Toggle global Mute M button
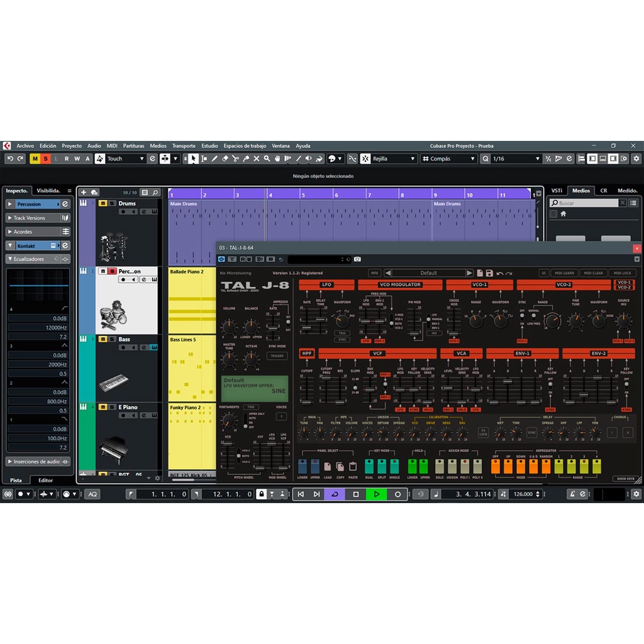This screenshot has height=644, width=644. coord(35,158)
